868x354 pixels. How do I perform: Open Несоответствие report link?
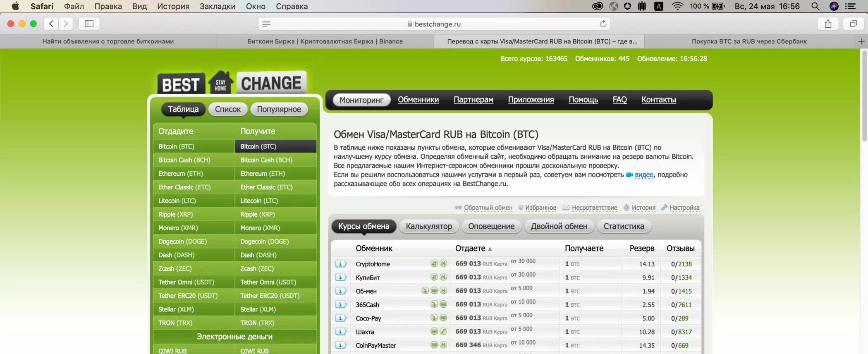[x=594, y=208]
